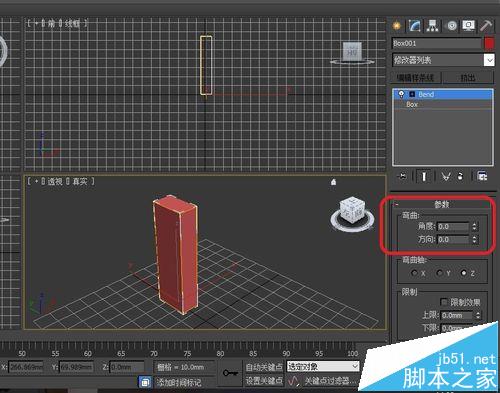Open the Utilities hammer panel tab
This screenshot has height=393, width=500.
tap(486, 26)
